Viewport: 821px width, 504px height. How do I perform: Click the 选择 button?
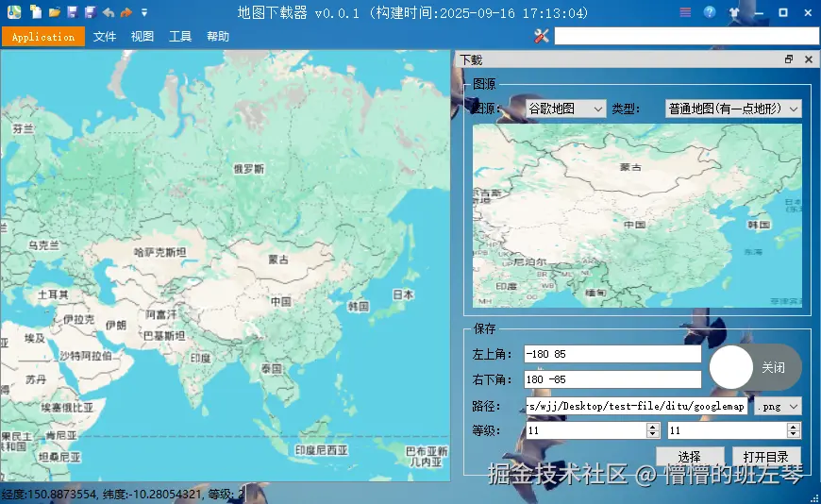(x=690, y=456)
